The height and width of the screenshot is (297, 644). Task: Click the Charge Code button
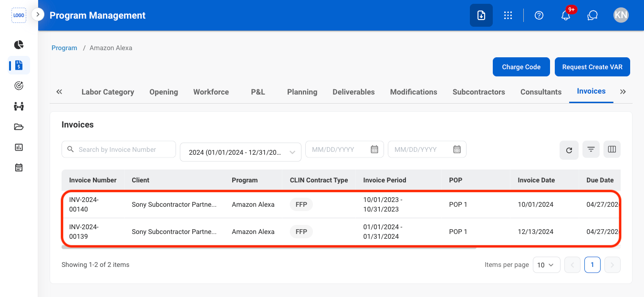tap(521, 67)
